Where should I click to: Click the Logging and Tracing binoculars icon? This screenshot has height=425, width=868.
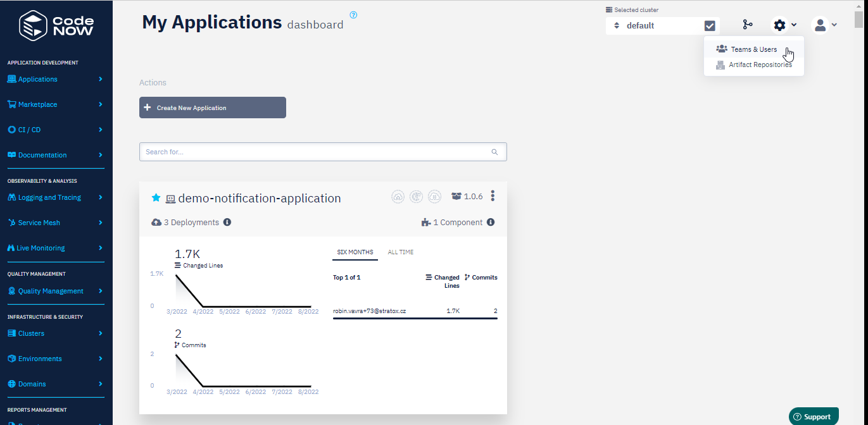pyautogui.click(x=11, y=197)
